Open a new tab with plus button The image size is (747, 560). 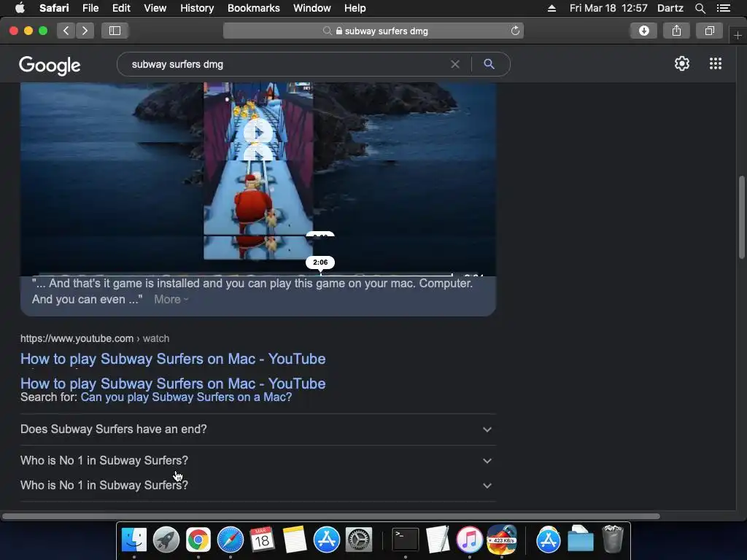[738, 36]
